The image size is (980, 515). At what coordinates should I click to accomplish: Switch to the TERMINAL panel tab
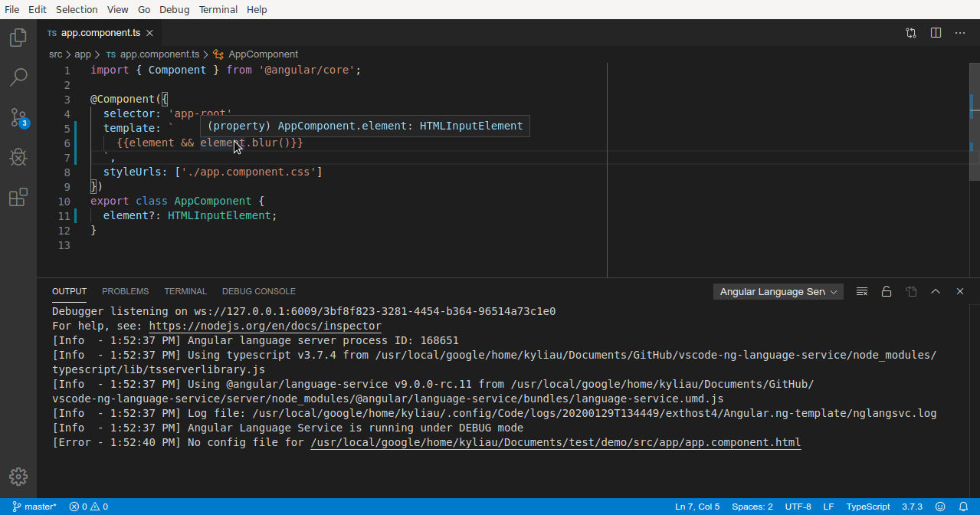(185, 291)
